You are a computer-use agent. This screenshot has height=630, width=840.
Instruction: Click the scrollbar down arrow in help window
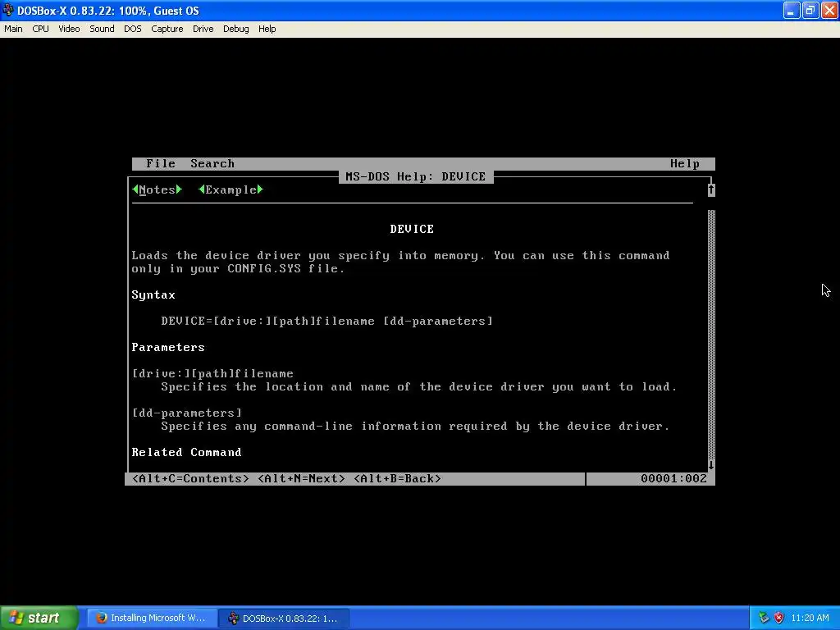point(711,465)
